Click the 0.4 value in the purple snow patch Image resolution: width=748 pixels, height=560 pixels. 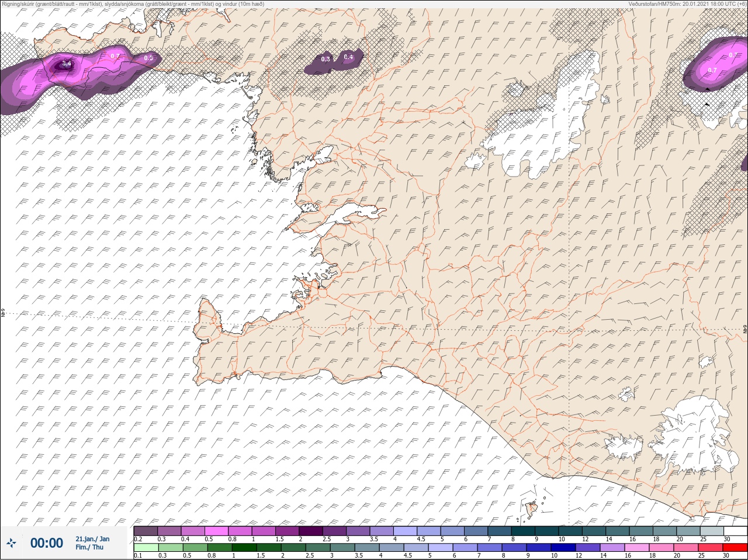click(x=348, y=57)
